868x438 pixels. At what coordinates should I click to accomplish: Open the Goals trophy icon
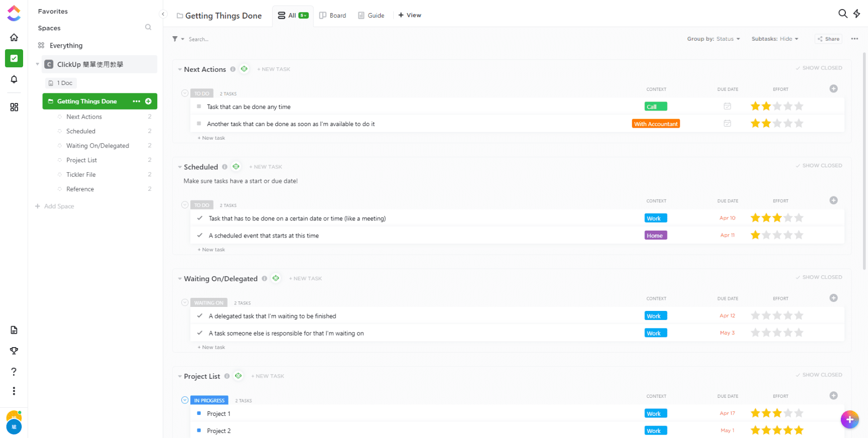(14, 351)
